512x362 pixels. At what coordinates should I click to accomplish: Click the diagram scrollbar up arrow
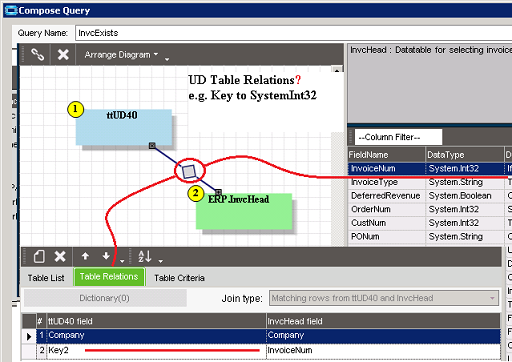[337, 70]
